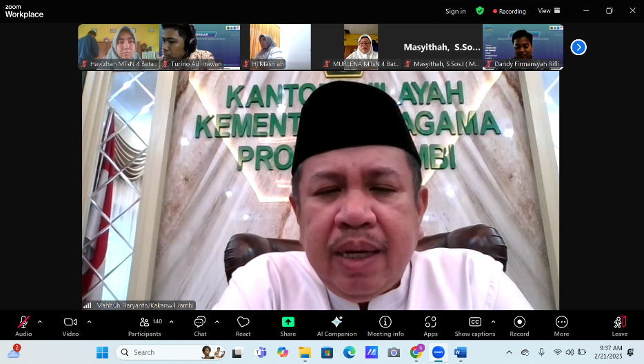The image size is (644, 364).
Task: Select Masyithah, S.Sos.I participant tile
Action: click(442, 47)
